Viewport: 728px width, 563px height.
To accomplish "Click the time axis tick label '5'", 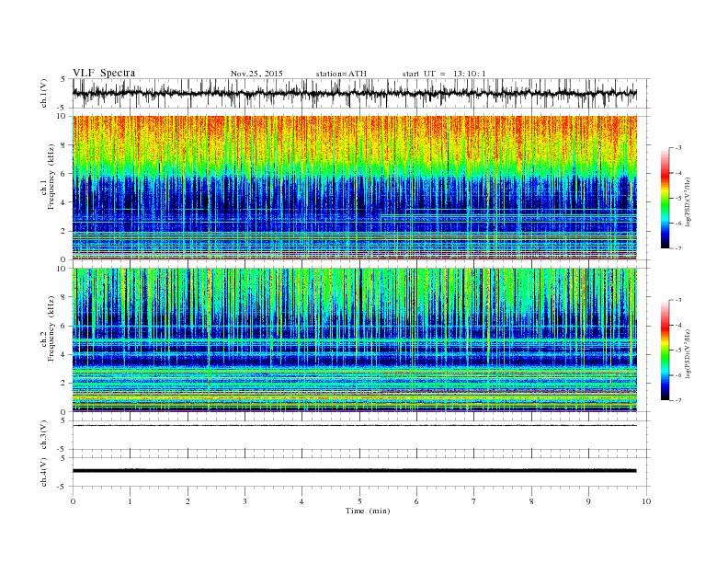I will [x=359, y=501].
